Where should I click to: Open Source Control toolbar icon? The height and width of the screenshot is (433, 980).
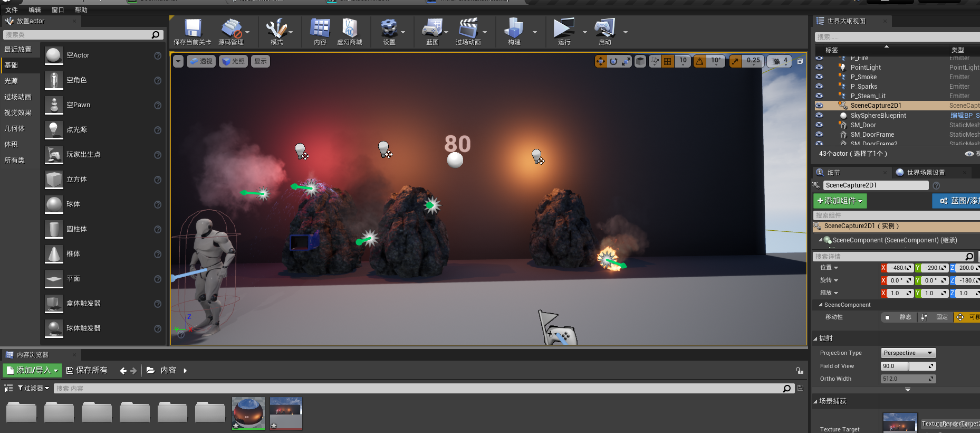(x=231, y=28)
